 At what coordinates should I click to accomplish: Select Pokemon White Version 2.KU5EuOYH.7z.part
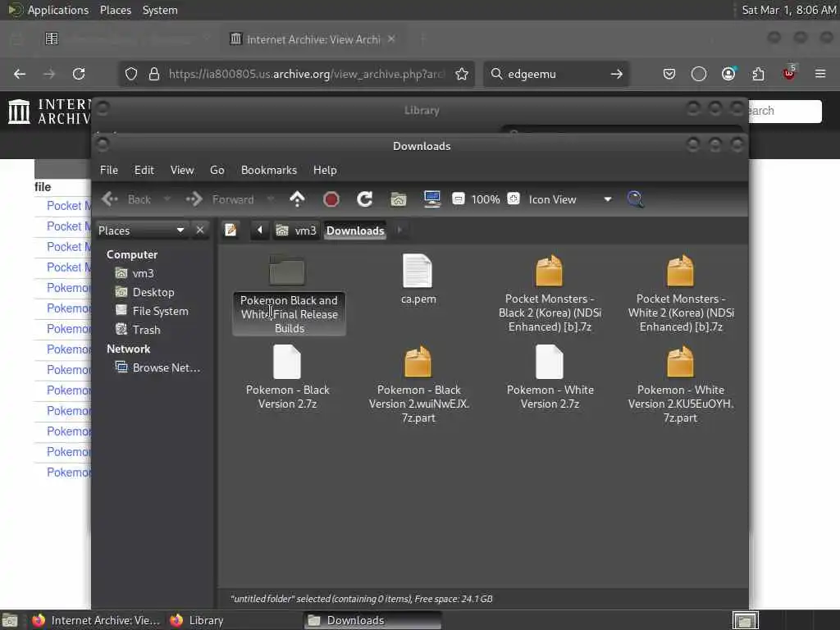tap(681, 385)
